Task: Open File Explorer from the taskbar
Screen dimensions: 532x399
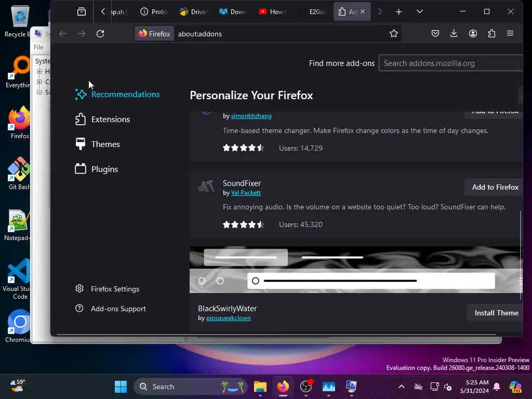Action: pos(260,387)
